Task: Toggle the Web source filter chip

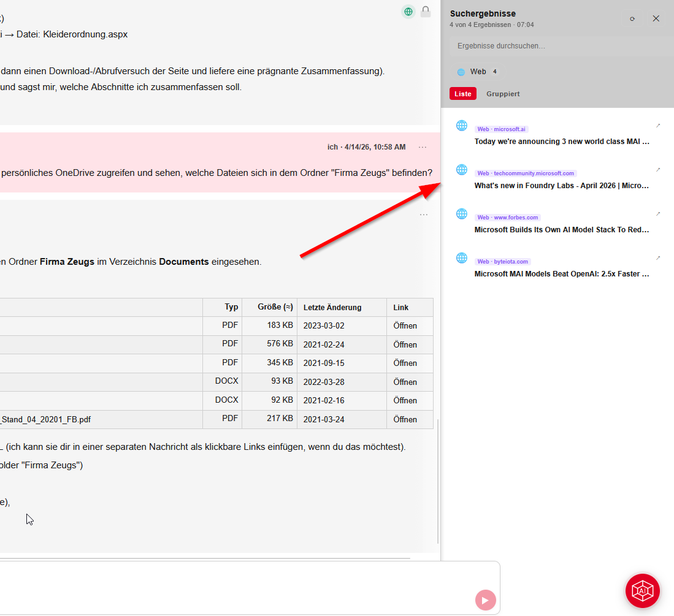Action: click(478, 72)
